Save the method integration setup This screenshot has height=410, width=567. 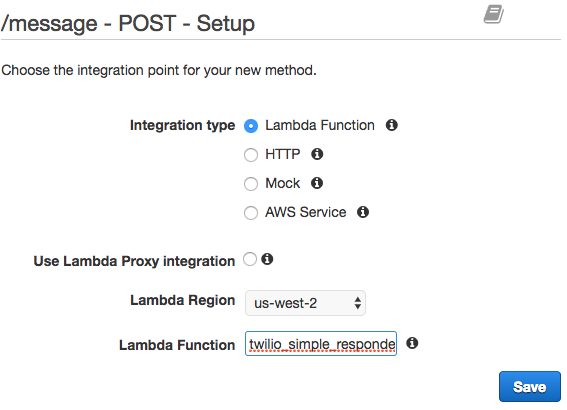click(x=530, y=386)
